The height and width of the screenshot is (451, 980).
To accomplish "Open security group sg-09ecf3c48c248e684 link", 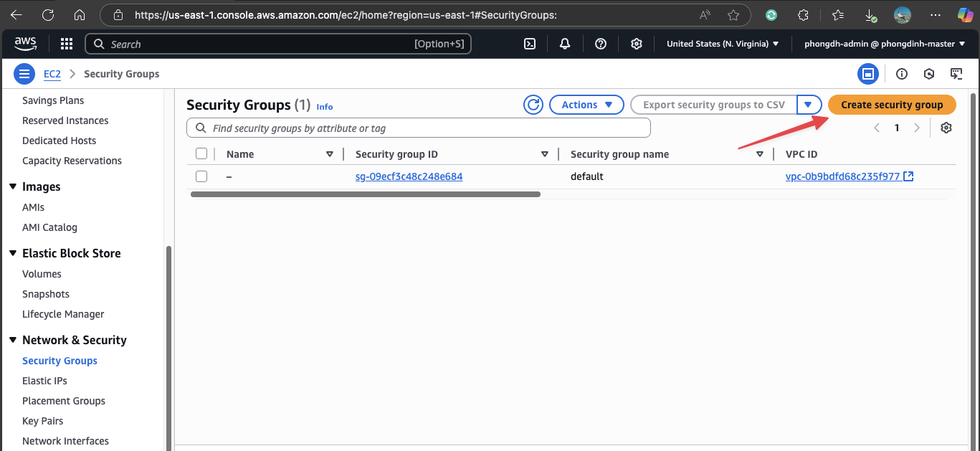I will [409, 176].
